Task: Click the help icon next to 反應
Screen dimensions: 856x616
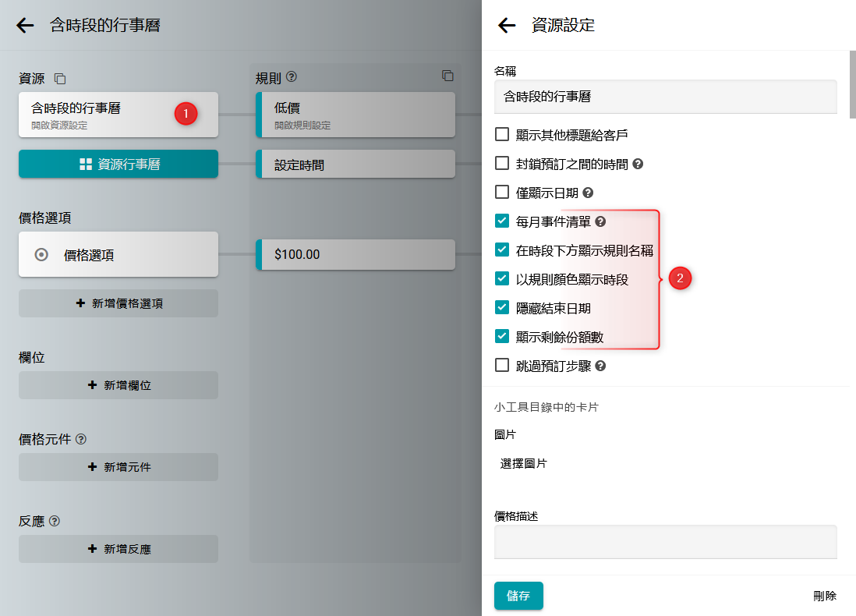Action: pyautogui.click(x=55, y=521)
